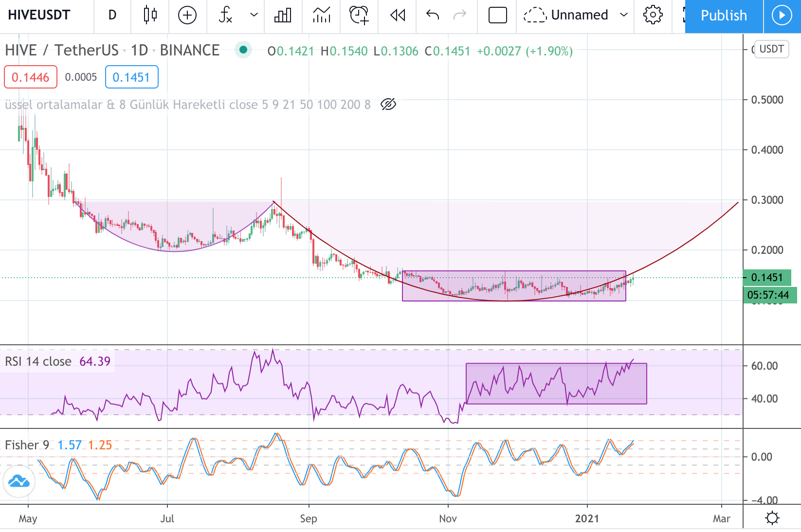Expand the indicators favorites dropdown arrow
Viewport: 801px width, 532px height.
254,15
